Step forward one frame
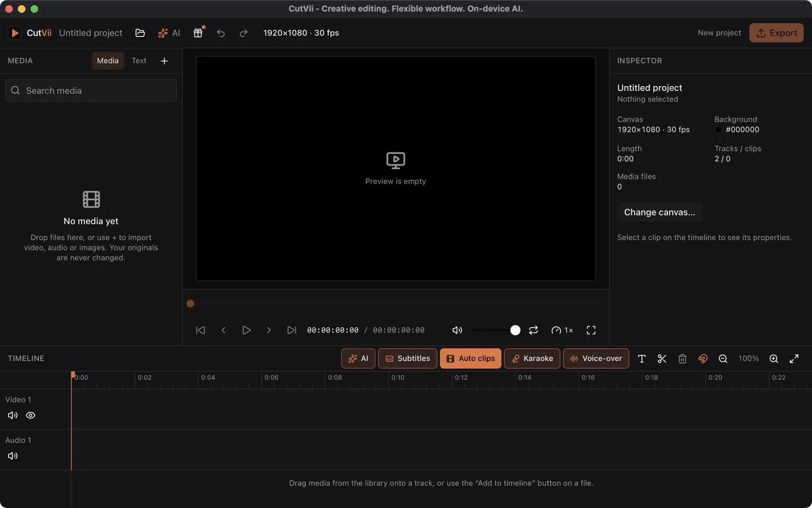 point(269,330)
